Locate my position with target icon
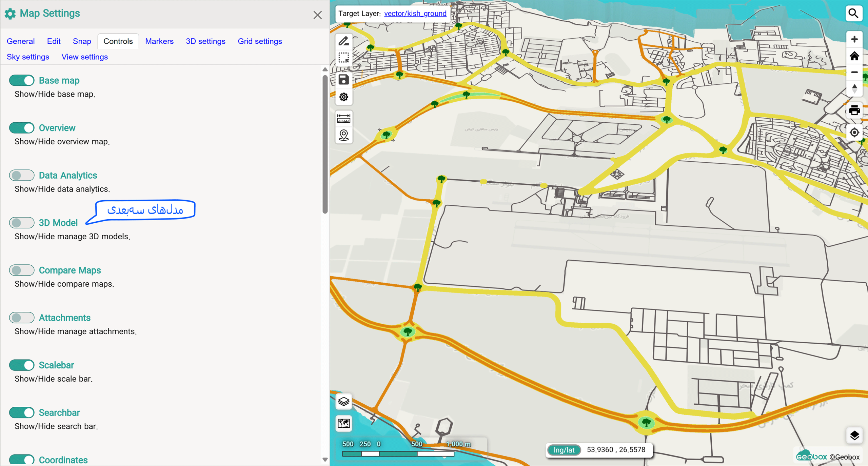 click(x=854, y=133)
